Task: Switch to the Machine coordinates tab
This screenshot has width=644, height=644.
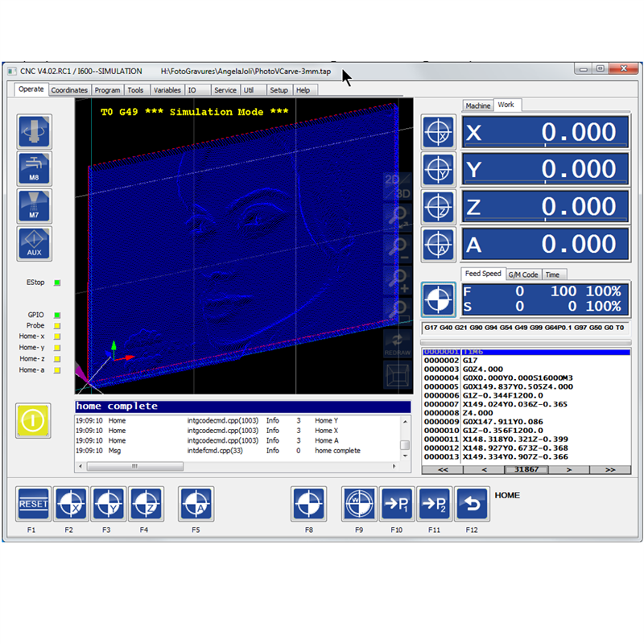Action: click(477, 105)
